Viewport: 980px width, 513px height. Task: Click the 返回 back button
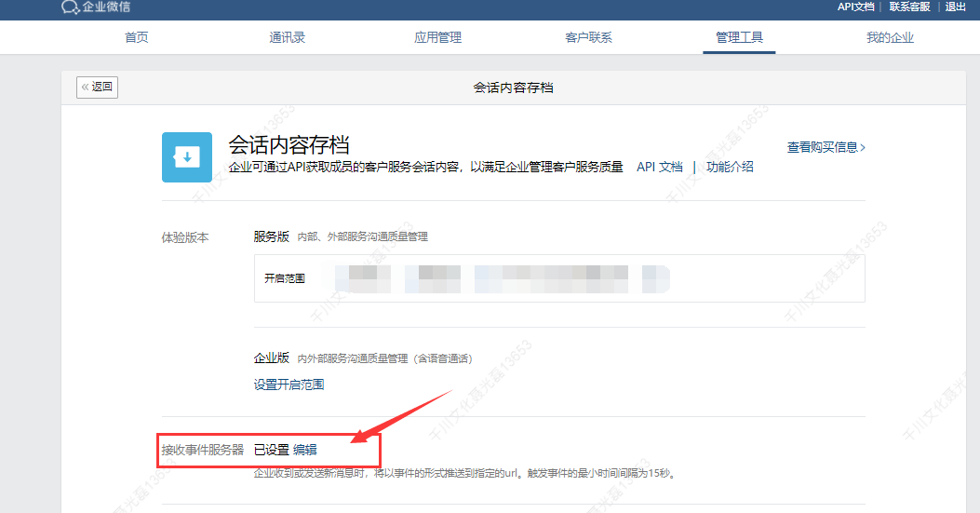click(97, 87)
